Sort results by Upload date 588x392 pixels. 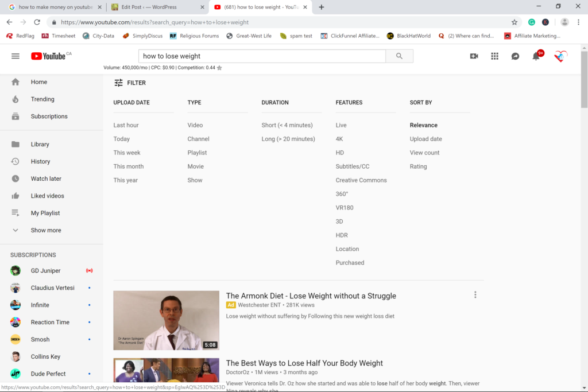coord(425,139)
